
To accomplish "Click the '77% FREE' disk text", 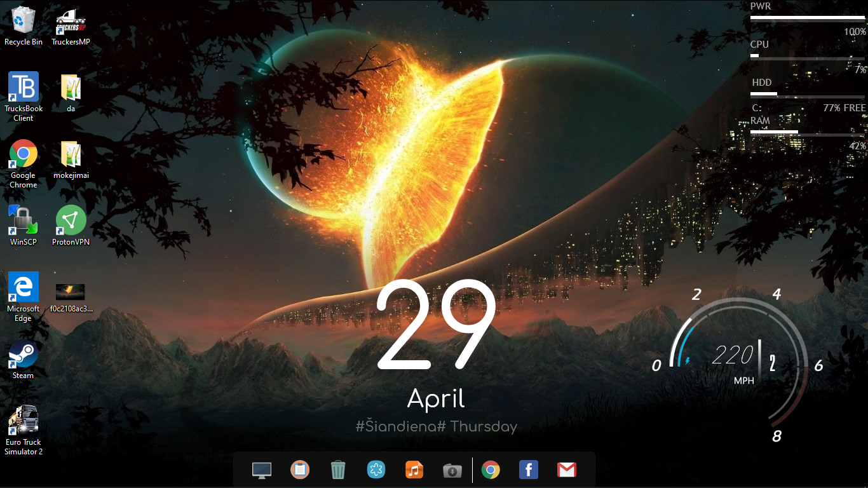I will [844, 108].
